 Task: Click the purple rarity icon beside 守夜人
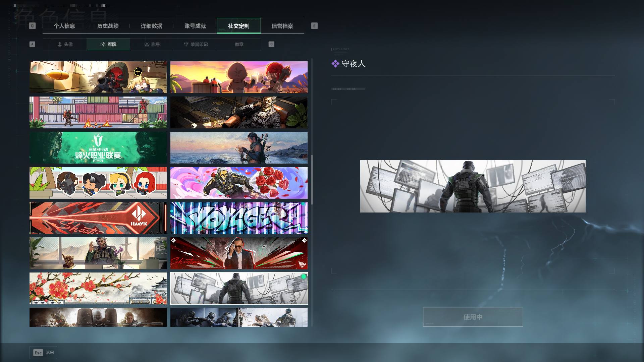click(x=335, y=64)
